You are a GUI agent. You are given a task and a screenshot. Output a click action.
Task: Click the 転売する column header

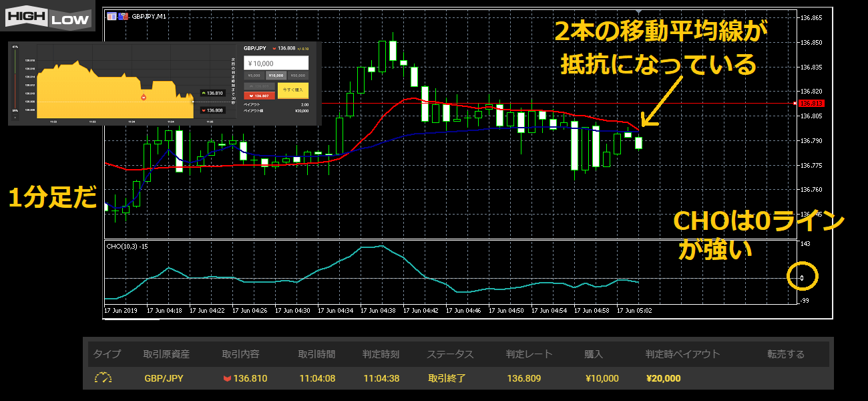click(786, 354)
